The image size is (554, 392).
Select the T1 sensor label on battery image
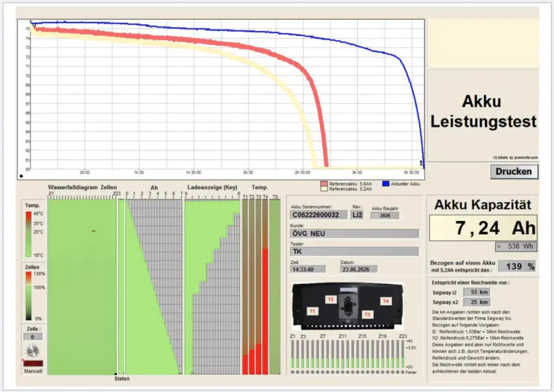click(x=312, y=311)
